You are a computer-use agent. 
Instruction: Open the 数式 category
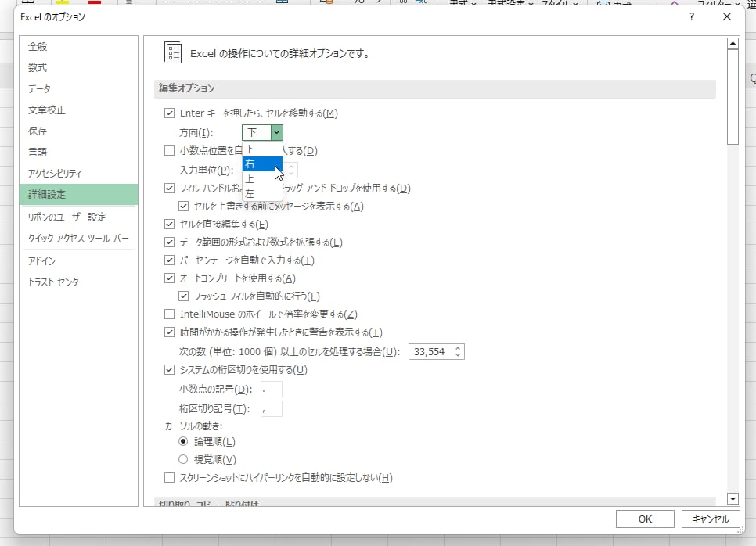(x=78, y=67)
